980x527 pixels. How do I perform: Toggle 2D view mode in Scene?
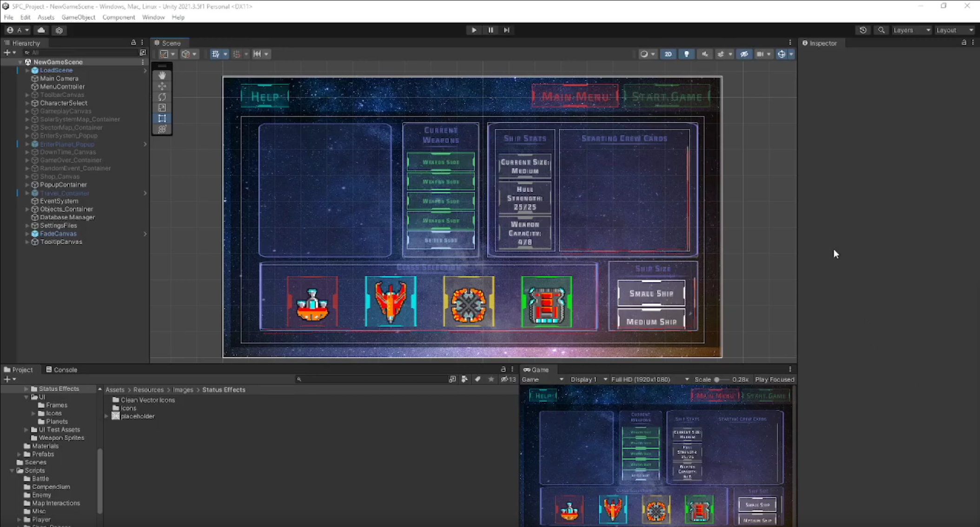point(668,54)
